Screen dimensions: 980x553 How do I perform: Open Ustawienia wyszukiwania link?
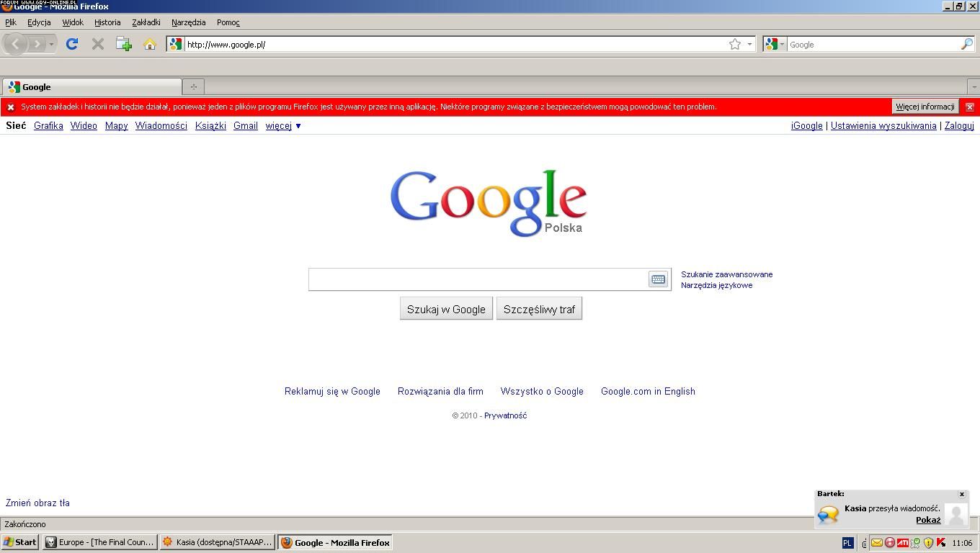(x=883, y=125)
